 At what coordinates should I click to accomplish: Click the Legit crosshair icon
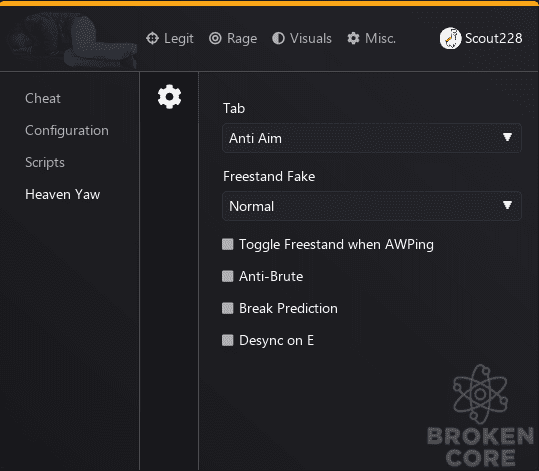152,38
